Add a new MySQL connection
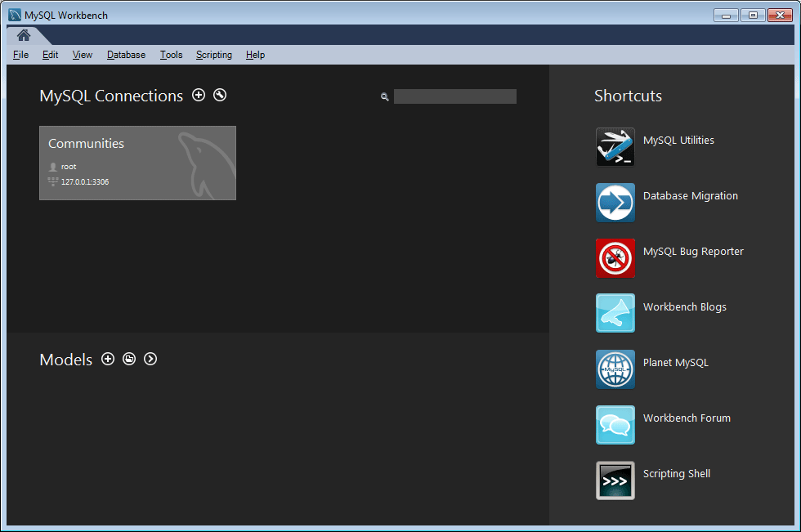 click(x=199, y=95)
